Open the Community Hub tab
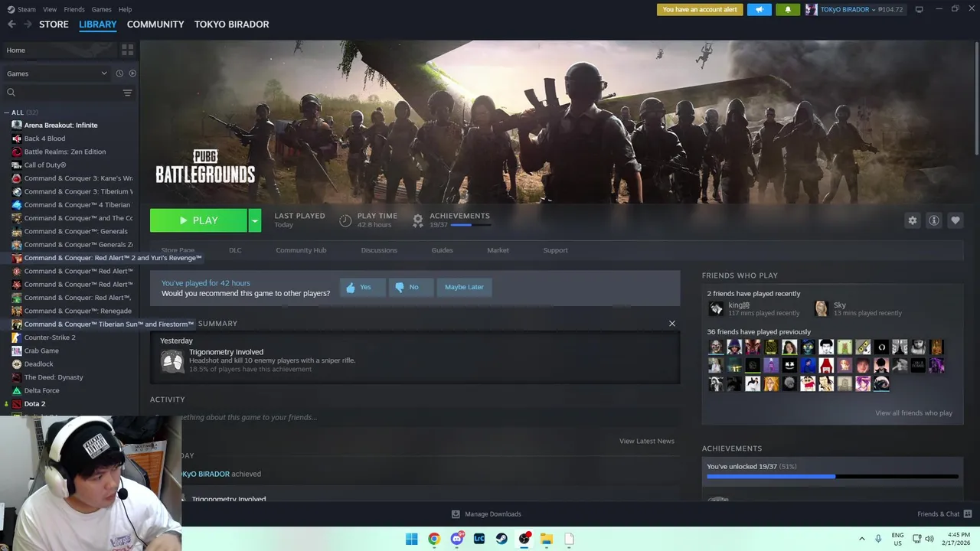 pyautogui.click(x=301, y=250)
